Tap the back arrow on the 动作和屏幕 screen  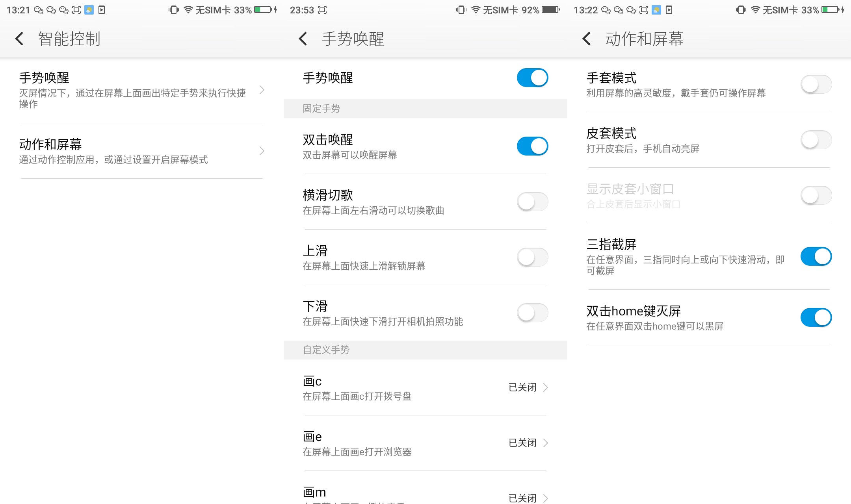coord(586,39)
